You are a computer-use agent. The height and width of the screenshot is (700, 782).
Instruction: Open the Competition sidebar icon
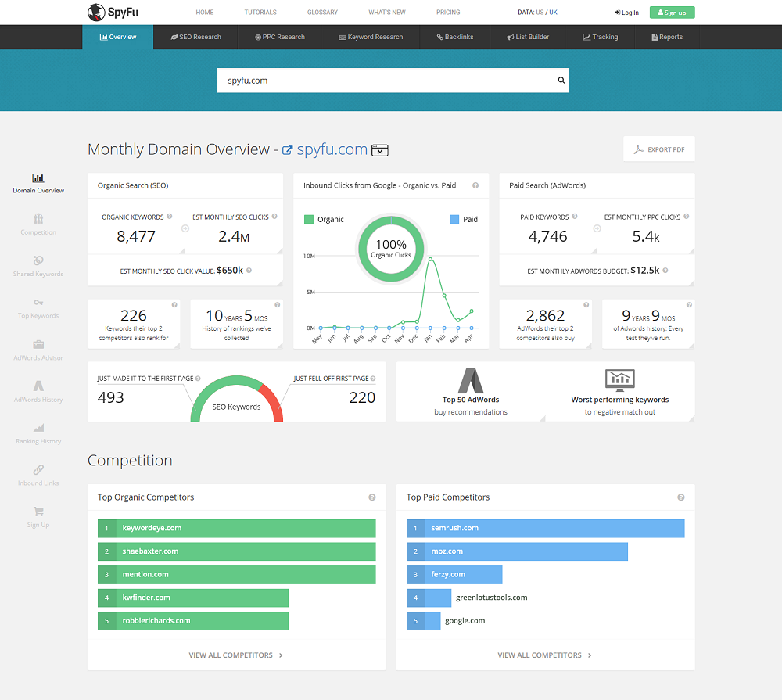pyautogui.click(x=38, y=218)
